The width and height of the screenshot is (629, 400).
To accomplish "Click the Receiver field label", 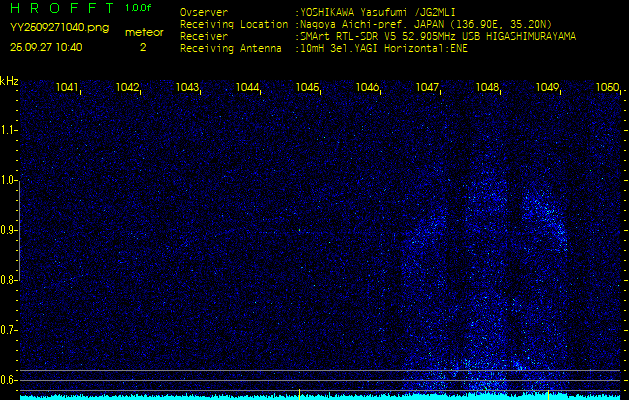I will tap(204, 37).
